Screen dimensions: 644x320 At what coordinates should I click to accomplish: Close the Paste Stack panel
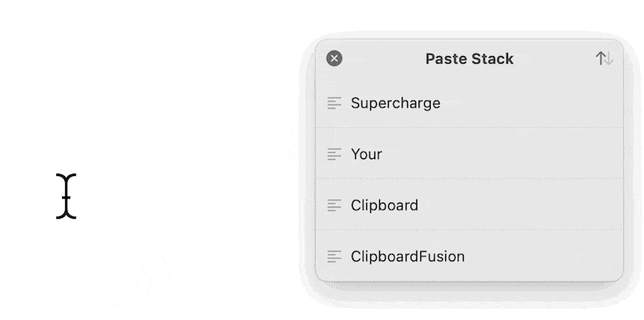[334, 59]
